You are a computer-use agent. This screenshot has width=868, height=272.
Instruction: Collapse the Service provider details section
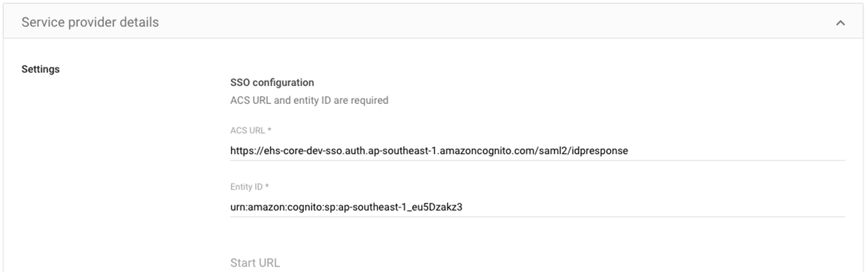click(840, 23)
